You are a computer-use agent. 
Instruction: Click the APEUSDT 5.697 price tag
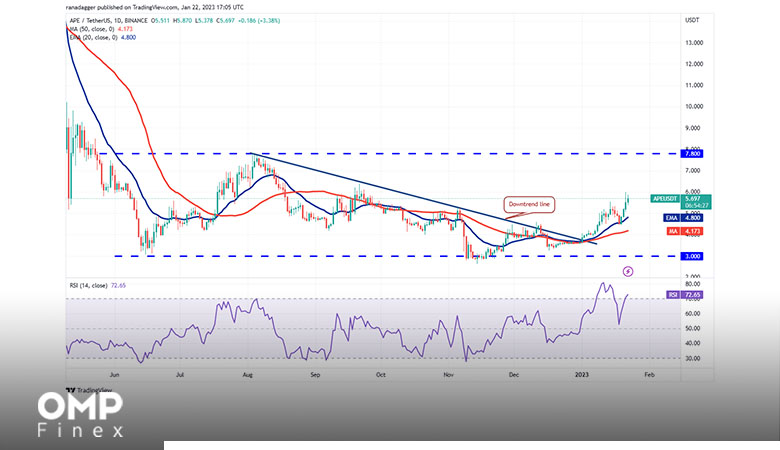pyautogui.click(x=681, y=201)
